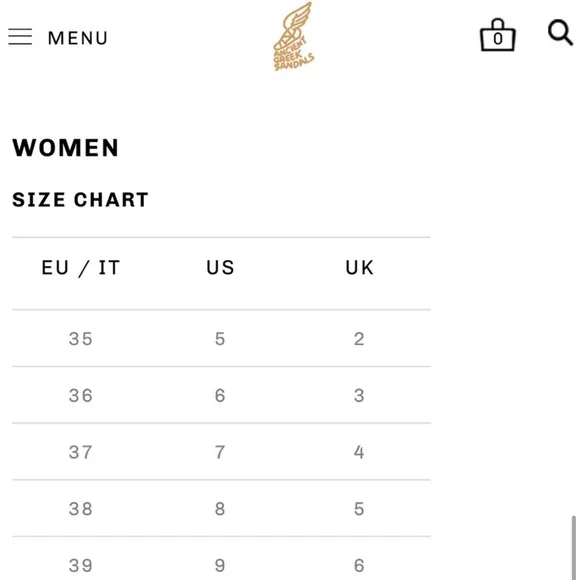580x580 pixels.
Task: Click EU size 39 cell
Action: pyautogui.click(x=80, y=565)
